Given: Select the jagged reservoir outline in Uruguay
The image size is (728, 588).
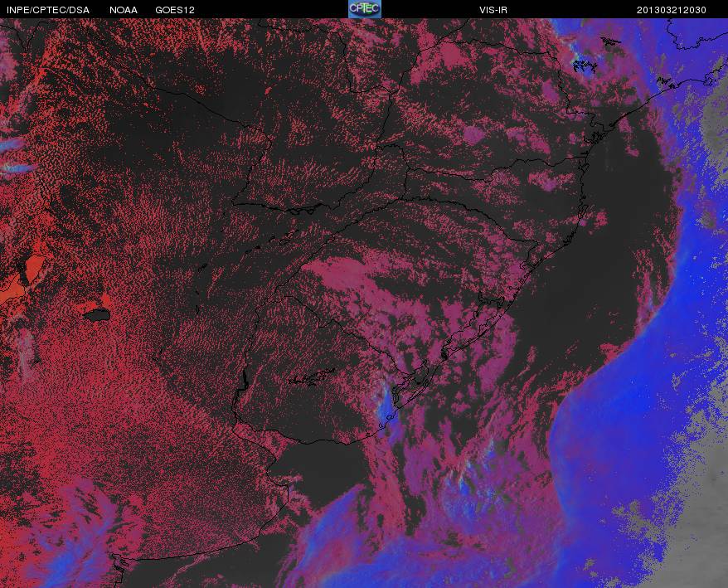Looking at the screenshot, I should [312, 377].
